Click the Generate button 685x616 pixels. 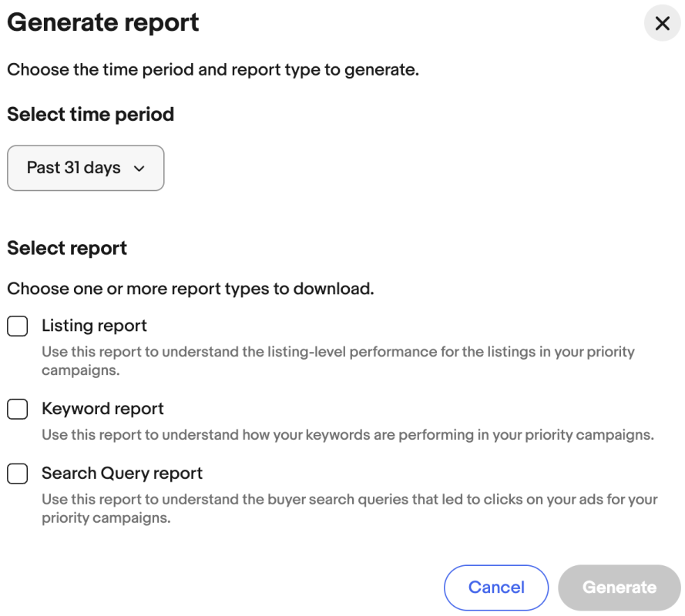(619, 588)
